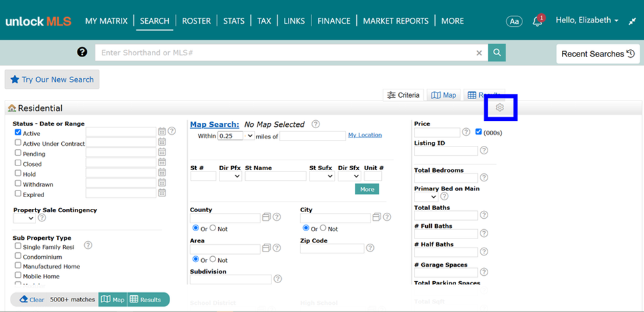
Task: Expand the Hello, Elizabeth user menu
Action: click(x=587, y=20)
